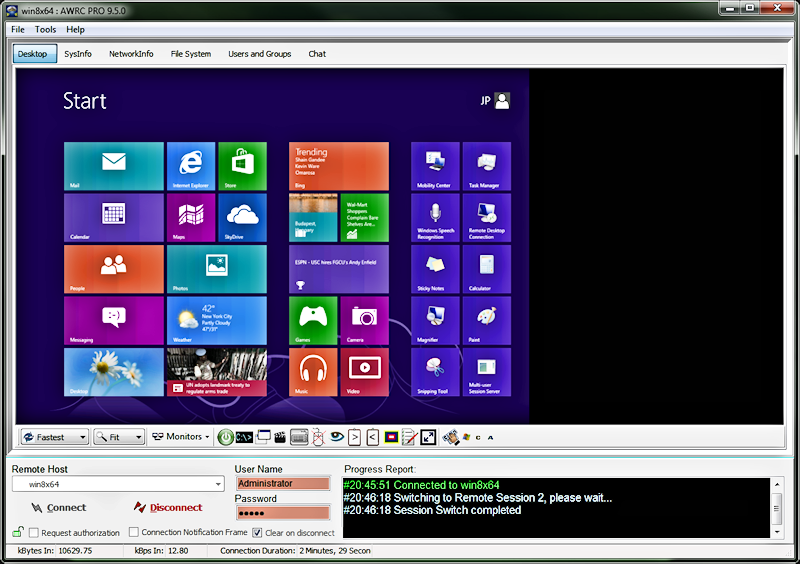The width and height of the screenshot is (800, 564).
Task: Open the Paint tile
Action: (487, 321)
